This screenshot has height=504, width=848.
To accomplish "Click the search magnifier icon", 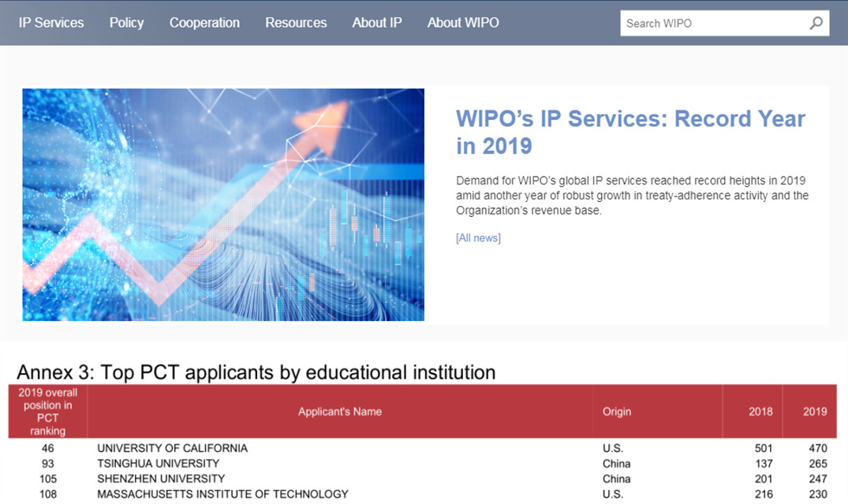I will pyautogui.click(x=816, y=23).
